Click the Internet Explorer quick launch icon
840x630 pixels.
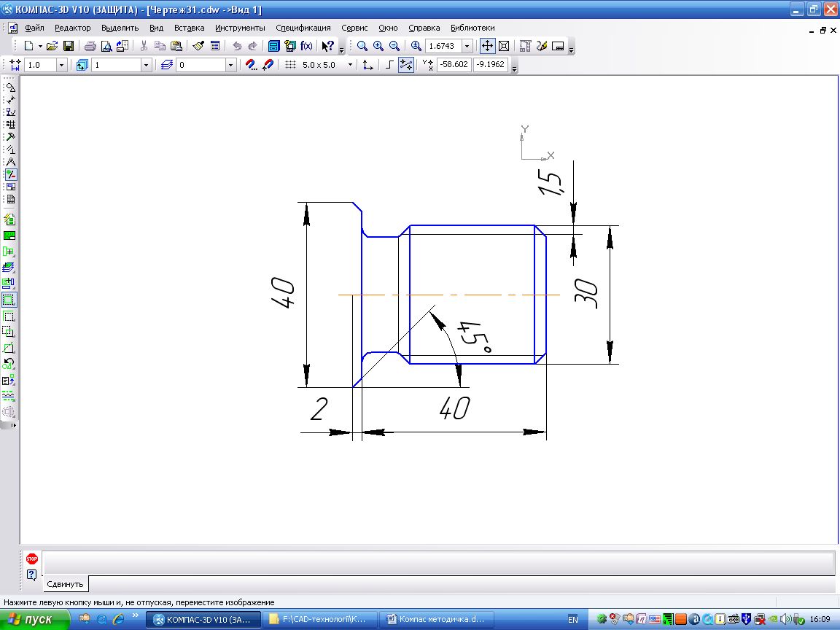[118, 619]
